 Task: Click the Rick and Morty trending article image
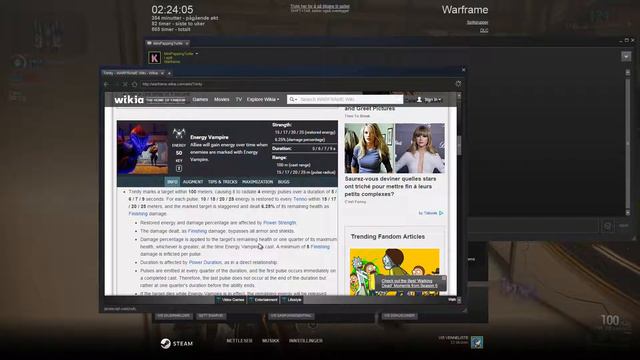[x=394, y=271]
